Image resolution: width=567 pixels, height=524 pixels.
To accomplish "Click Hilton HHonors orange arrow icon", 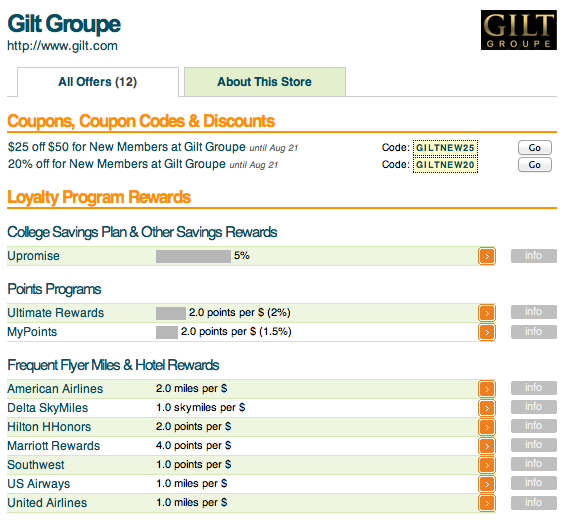I will point(487,427).
